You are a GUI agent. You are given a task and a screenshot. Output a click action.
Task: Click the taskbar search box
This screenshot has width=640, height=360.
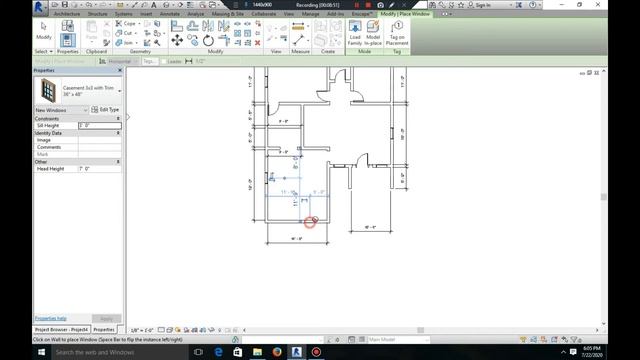pyautogui.click(x=120, y=352)
